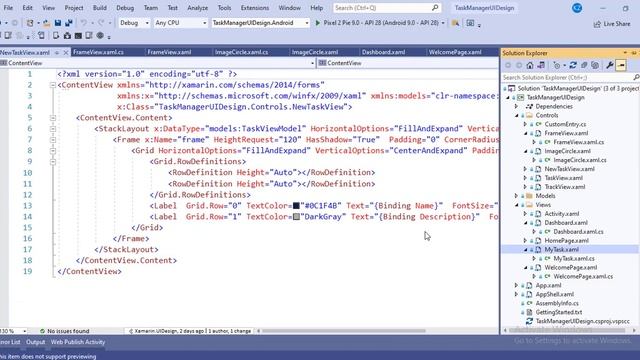The image size is (640, 360).
Task: Click search magnifier in Solution Explorer search box
Action: point(636,77)
